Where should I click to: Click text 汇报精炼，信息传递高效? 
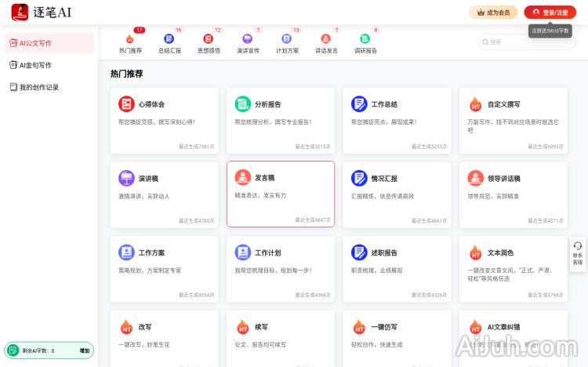383,196
